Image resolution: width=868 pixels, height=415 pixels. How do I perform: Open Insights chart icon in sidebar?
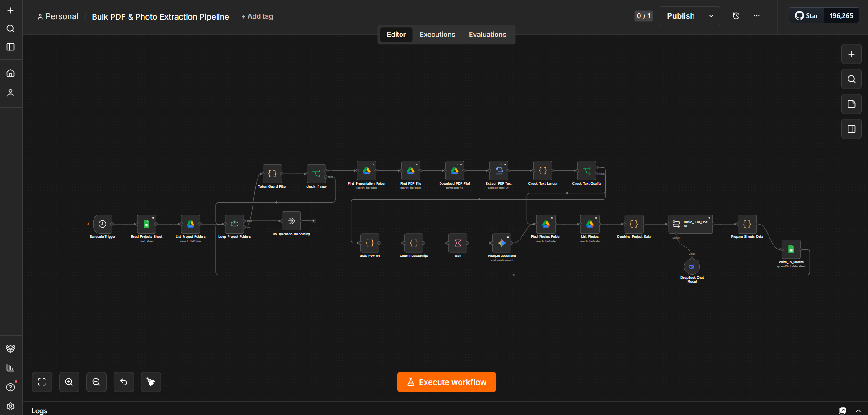tap(10, 368)
